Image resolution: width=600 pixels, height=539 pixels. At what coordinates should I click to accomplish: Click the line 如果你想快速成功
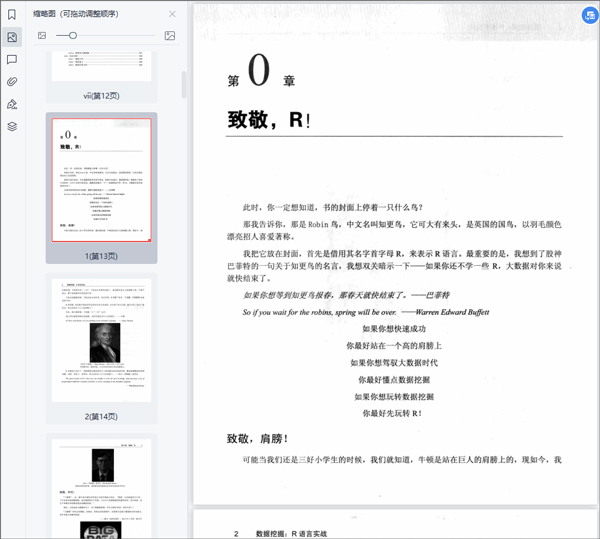pos(394,329)
